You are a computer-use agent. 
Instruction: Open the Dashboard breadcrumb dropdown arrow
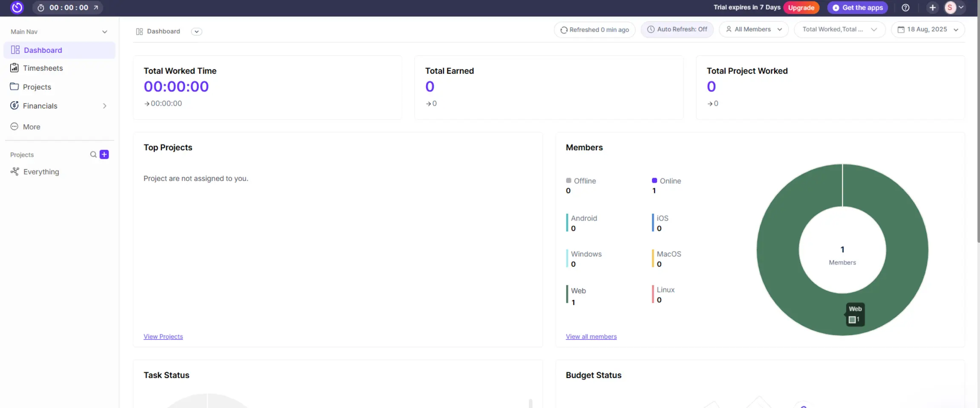pos(196,32)
